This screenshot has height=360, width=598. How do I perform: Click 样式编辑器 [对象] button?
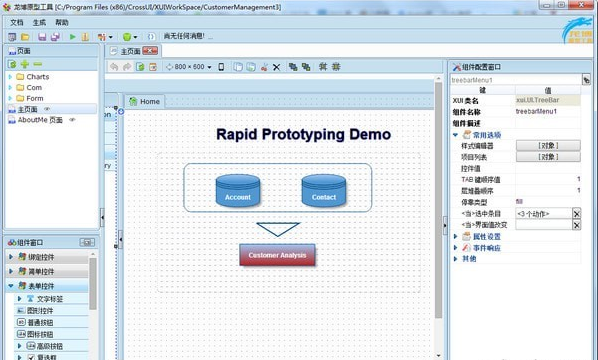(548, 146)
